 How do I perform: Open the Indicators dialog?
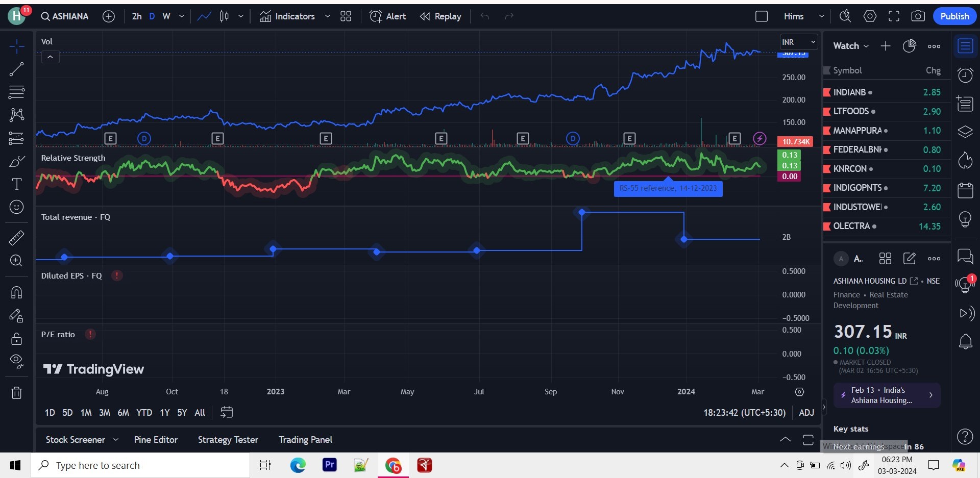[x=287, y=16]
